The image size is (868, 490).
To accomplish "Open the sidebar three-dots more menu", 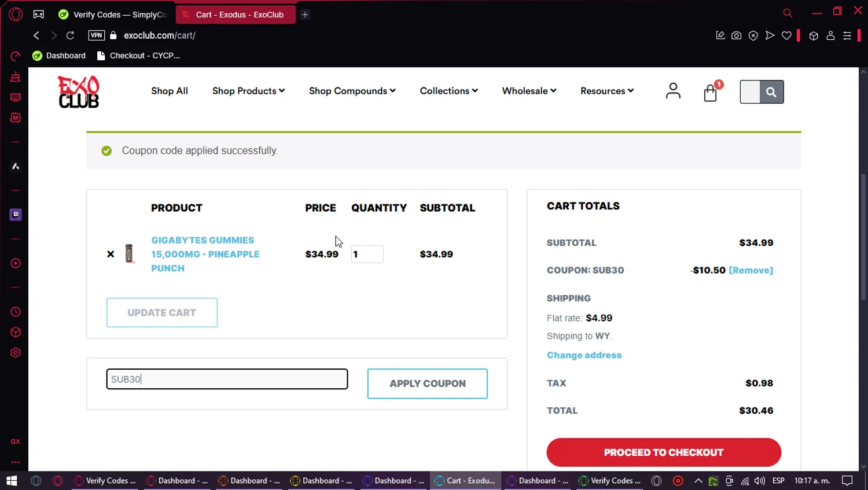I will (16, 462).
